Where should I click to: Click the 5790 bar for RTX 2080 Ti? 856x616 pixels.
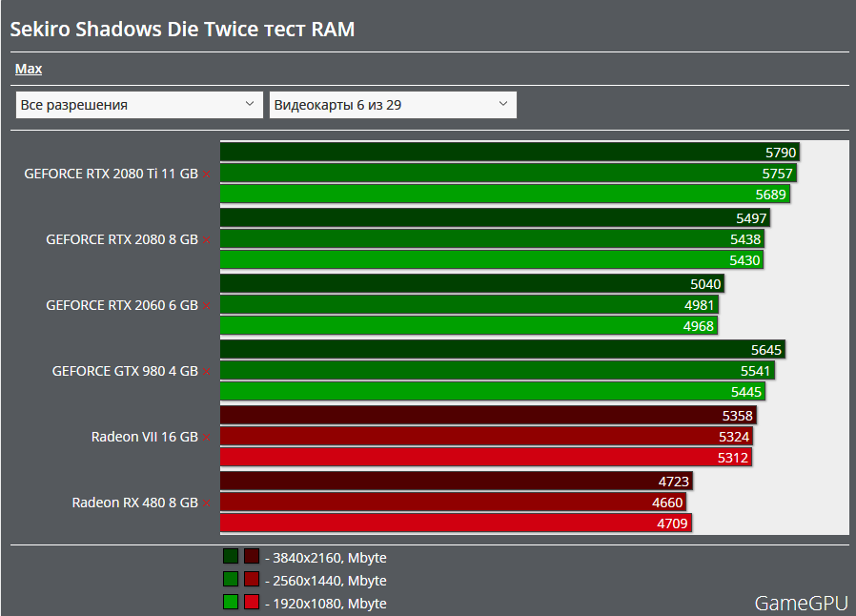pos(510,153)
